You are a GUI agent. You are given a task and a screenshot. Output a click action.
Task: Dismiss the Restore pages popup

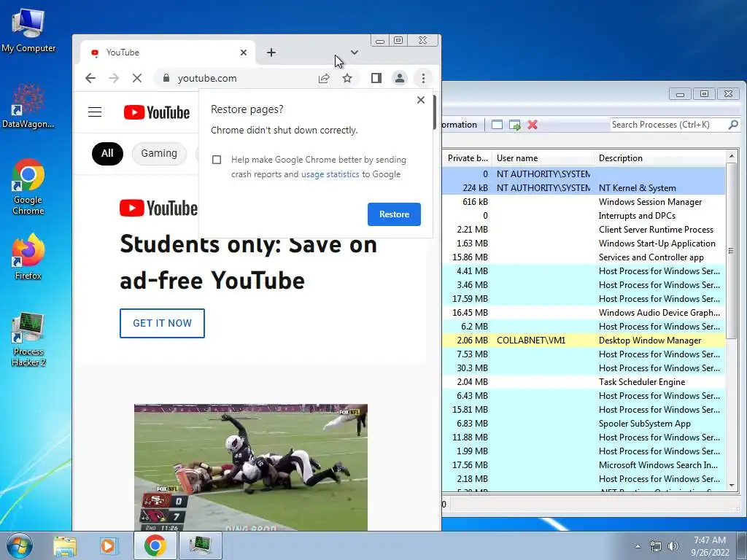[421, 100]
